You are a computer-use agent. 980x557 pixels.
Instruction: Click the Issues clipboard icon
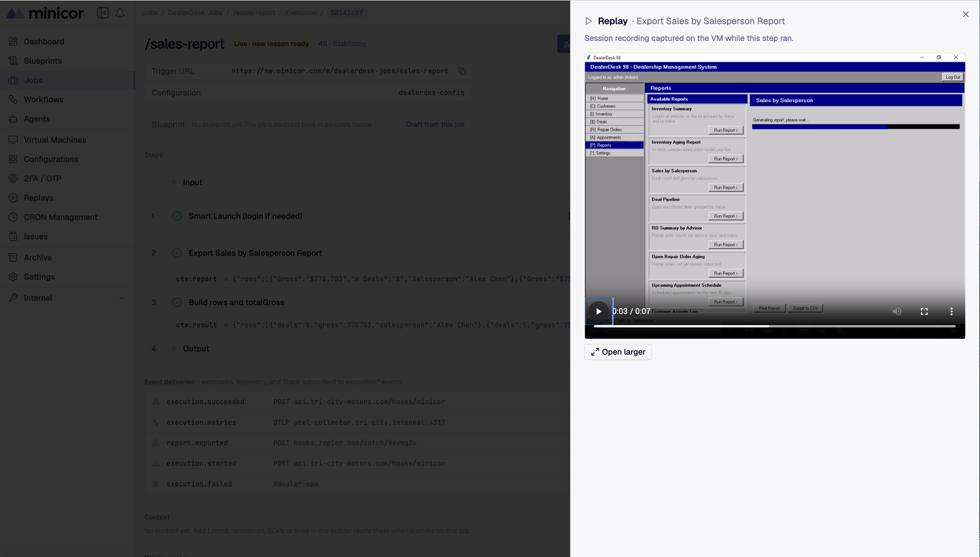coord(13,237)
